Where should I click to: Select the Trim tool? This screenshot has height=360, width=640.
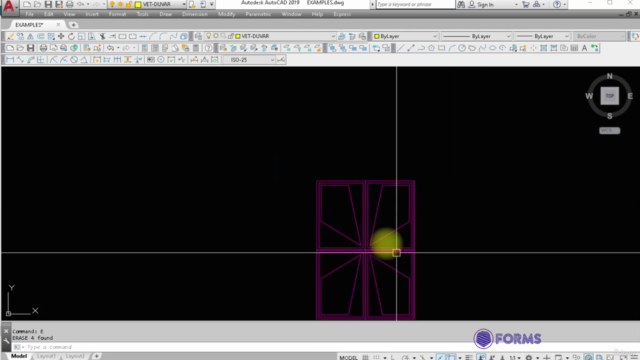point(102,36)
